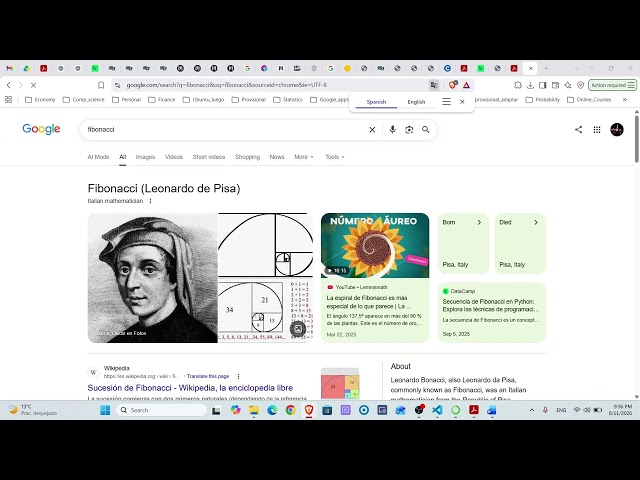
Task: Toggle the browser sidebar panel icon
Action: (542, 85)
